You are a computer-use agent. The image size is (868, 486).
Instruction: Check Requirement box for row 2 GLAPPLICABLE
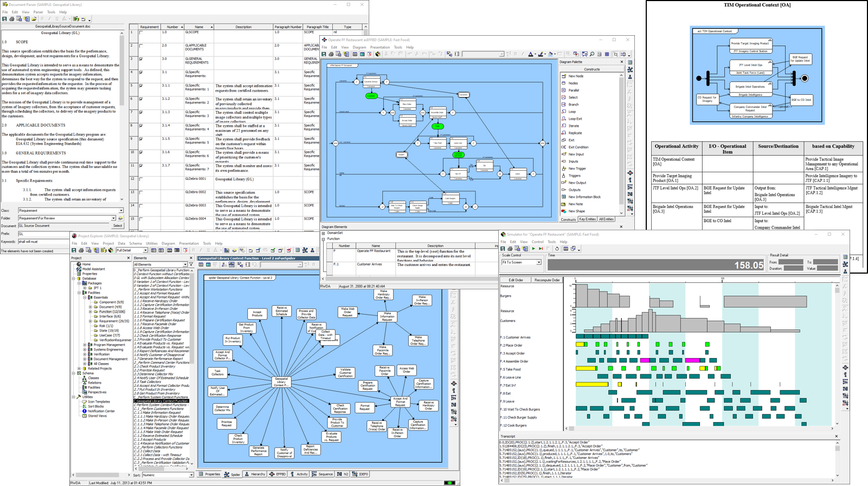[x=141, y=46]
